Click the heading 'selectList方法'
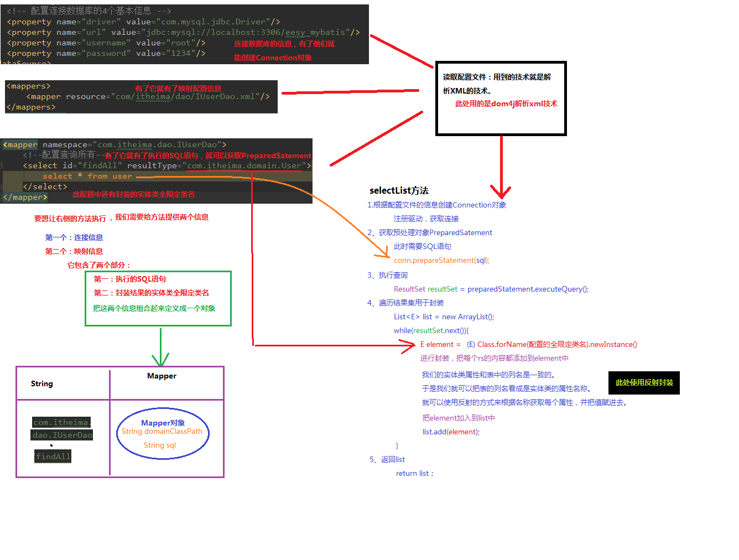 (399, 190)
